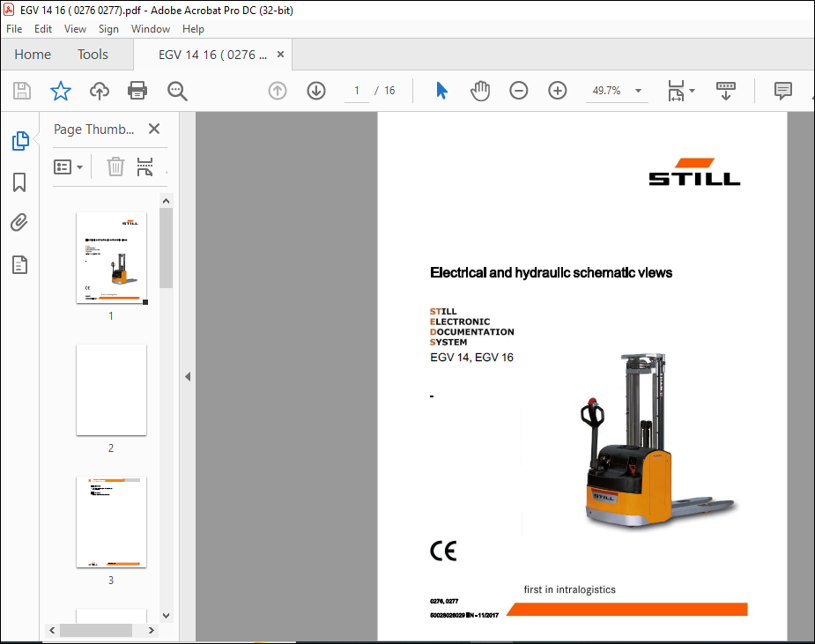Select page 3 thumbnail

tap(111, 522)
